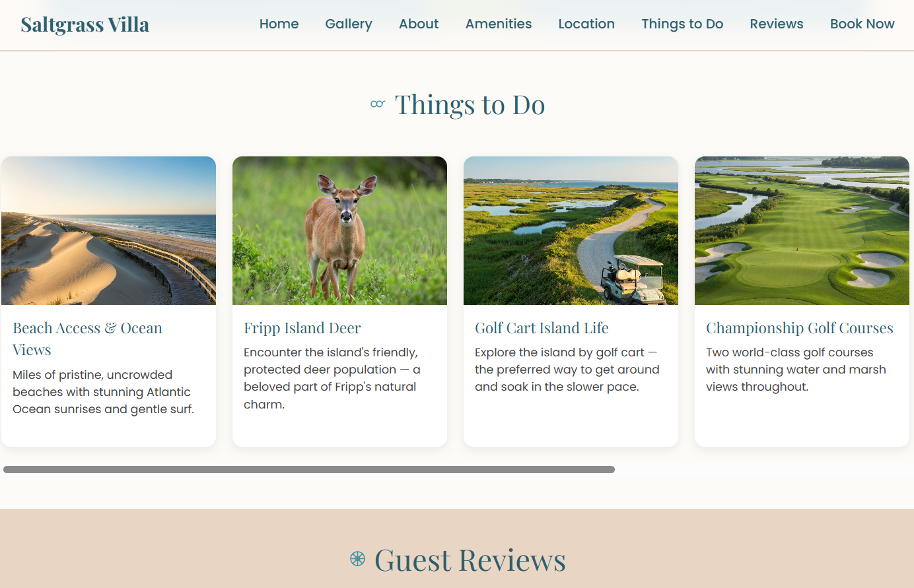Image resolution: width=914 pixels, height=588 pixels.
Task: Open the Home menu item
Action: pyautogui.click(x=279, y=24)
